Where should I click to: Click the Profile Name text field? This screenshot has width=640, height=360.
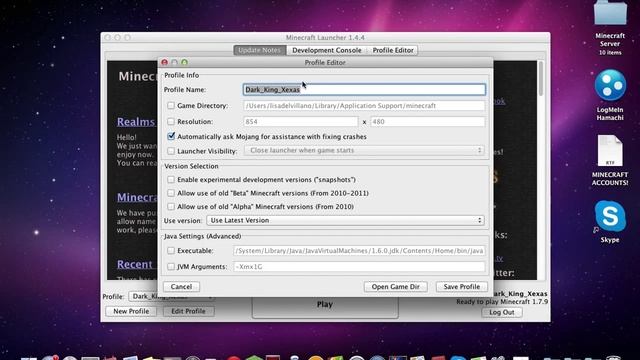click(364, 89)
